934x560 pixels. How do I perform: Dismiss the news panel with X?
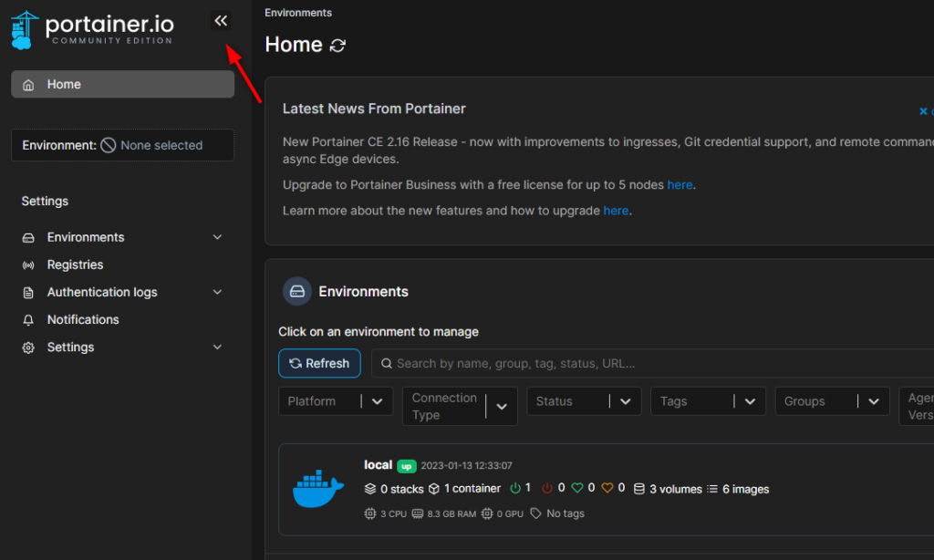pos(923,110)
